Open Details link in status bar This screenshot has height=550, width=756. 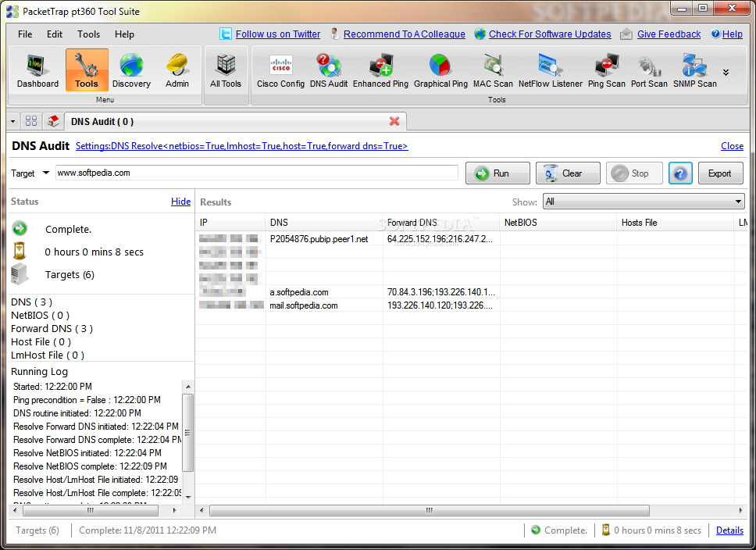click(x=729, y=530)
